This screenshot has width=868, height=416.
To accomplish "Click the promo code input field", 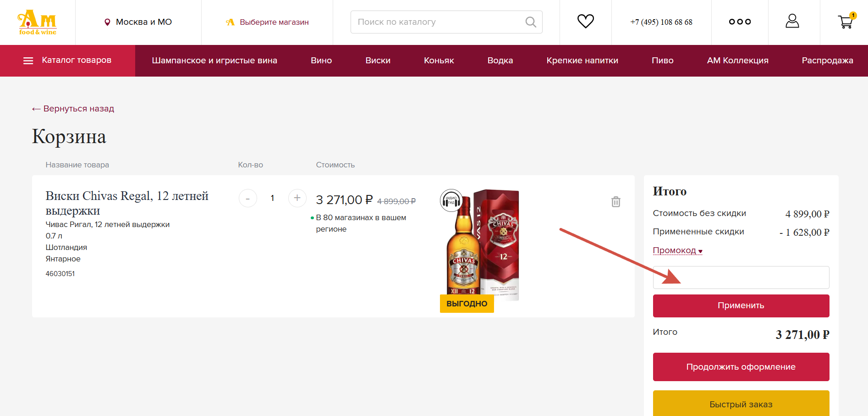I will pos(741,277).
